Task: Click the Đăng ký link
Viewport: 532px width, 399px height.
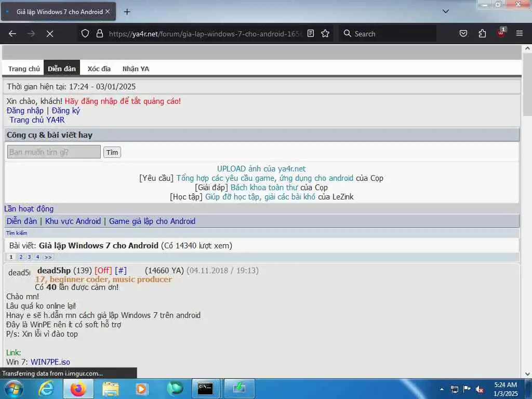Action: point(66,111)
